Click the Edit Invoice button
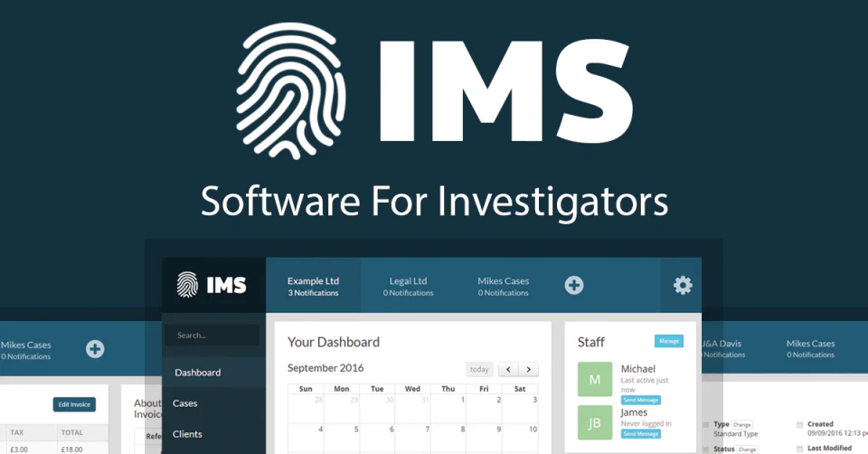The width and height of the screenshot is (868, 454). coord(74,404)
